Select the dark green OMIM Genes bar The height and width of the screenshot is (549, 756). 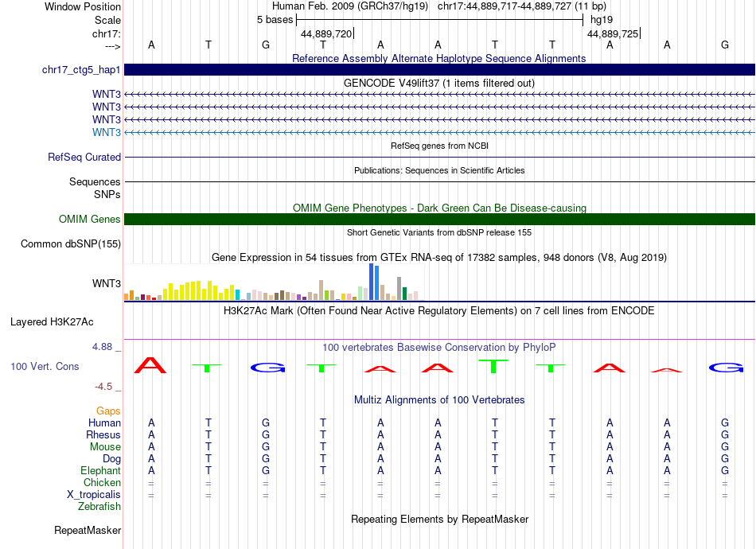click(x=439, y=220)
